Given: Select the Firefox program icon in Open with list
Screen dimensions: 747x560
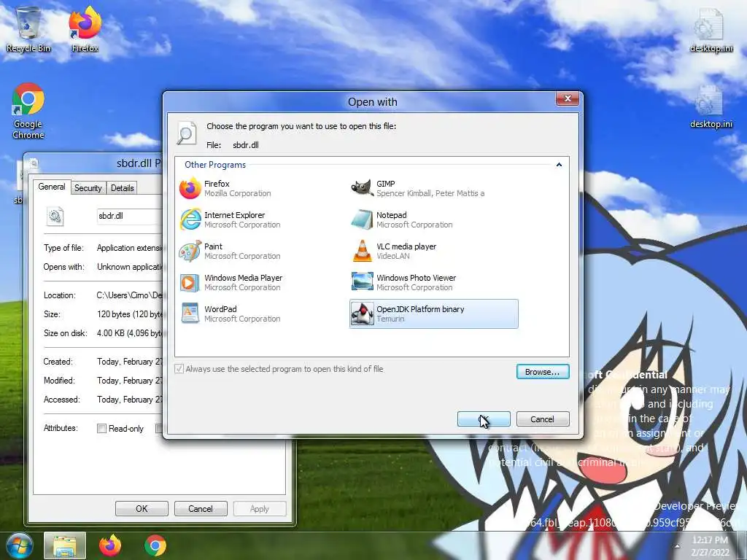Looking at the screenshot, I should [190, 188].
